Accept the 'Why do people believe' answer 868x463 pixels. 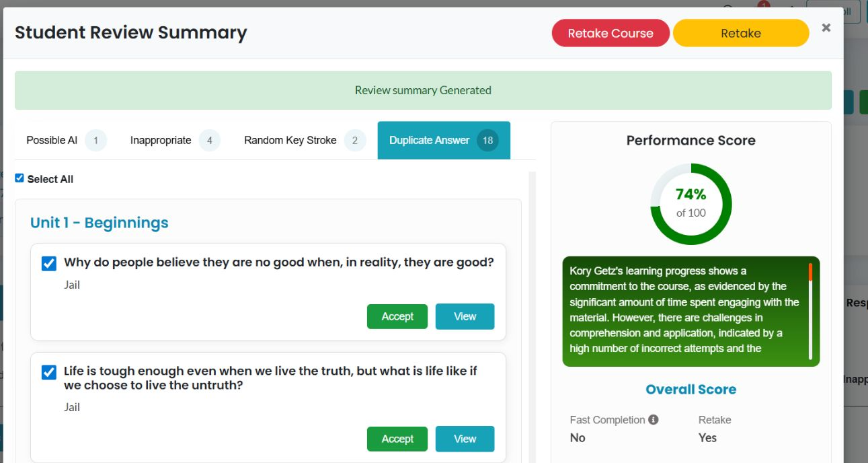397,317
